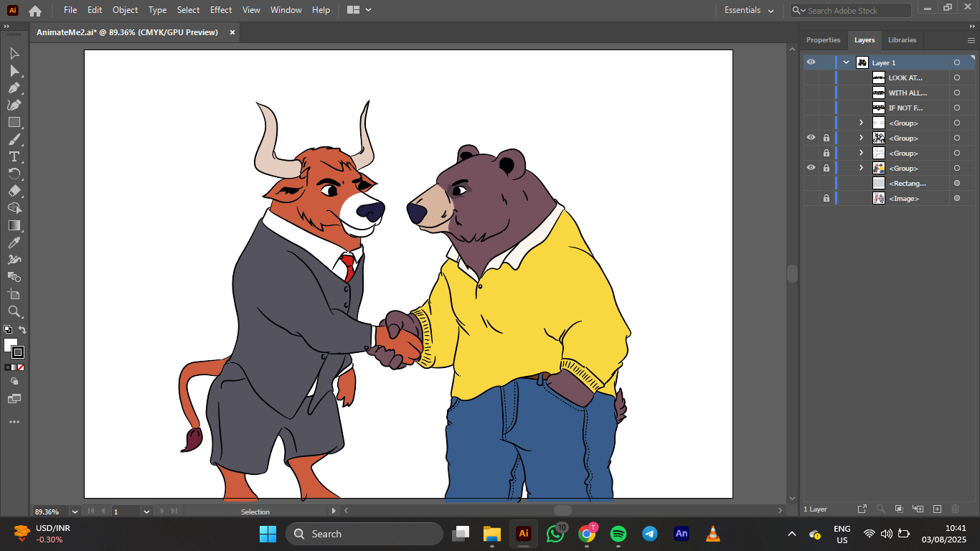Viewport: 980px width, 551px height.
Task: Change the screen mode
Action: (14, 399)
